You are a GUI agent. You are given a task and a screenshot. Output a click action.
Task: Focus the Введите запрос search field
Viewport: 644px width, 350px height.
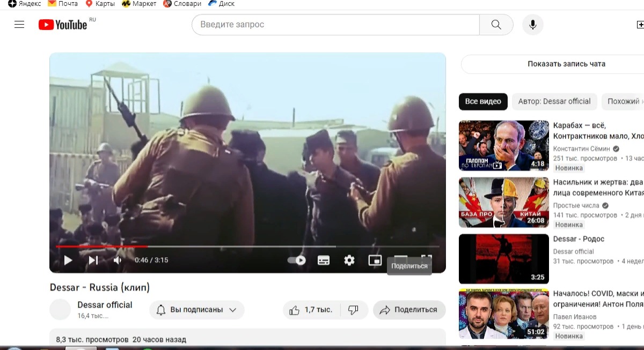335,25
